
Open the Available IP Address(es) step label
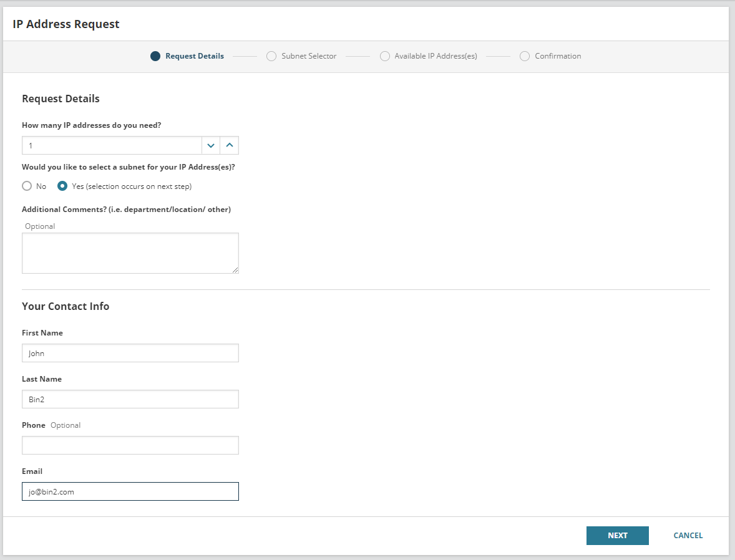(436, 56)
